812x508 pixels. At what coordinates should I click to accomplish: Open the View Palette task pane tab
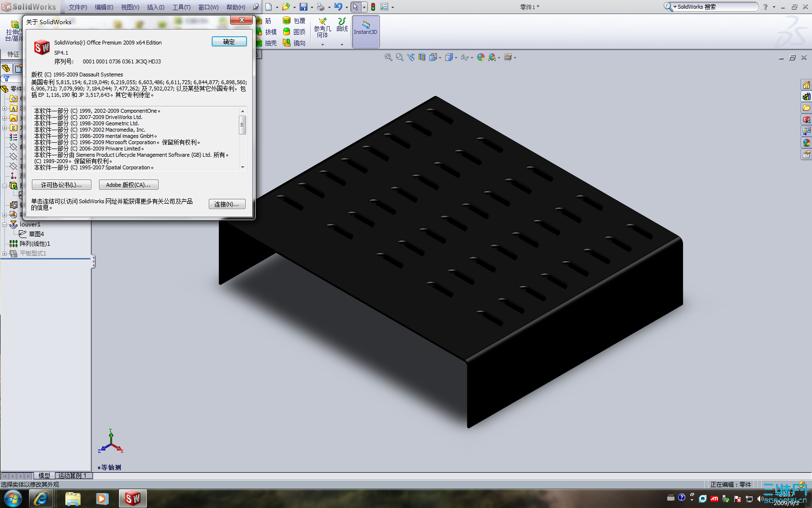coord(806,131)
